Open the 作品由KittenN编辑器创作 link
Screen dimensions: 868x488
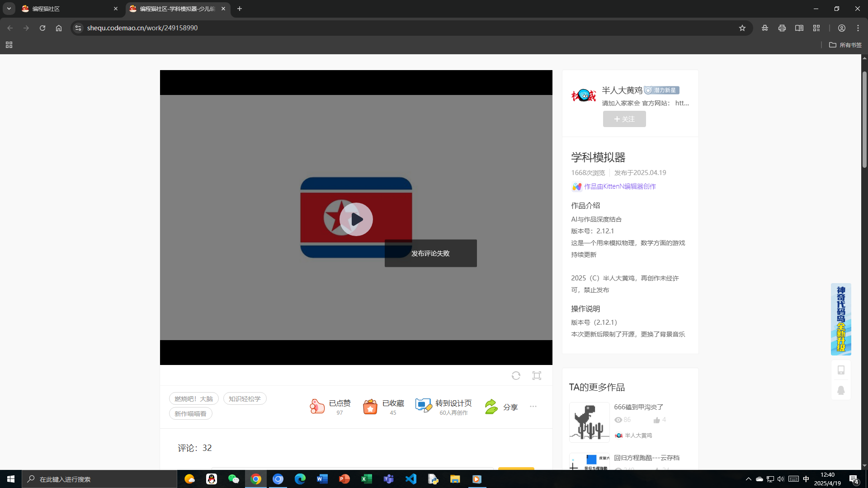pyautogui.click(x=620, y=186)
